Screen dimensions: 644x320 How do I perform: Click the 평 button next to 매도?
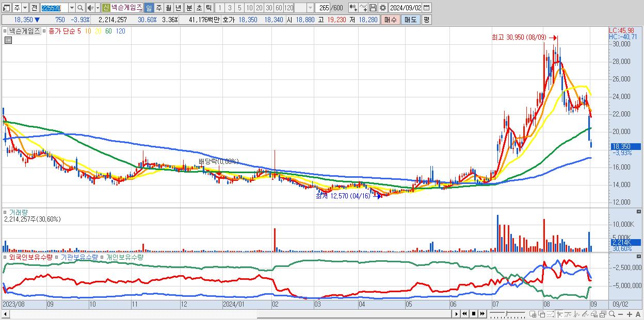click(426, 20)
